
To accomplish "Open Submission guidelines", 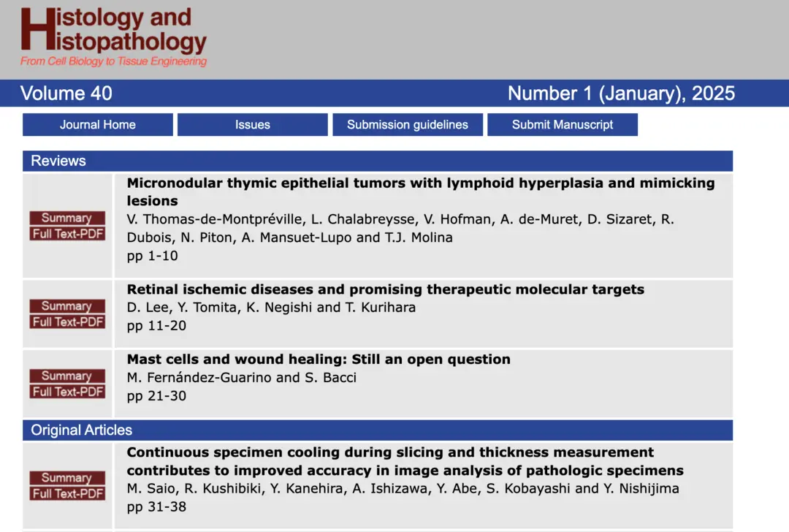I will pyautogui.click(x=408, y=124).
